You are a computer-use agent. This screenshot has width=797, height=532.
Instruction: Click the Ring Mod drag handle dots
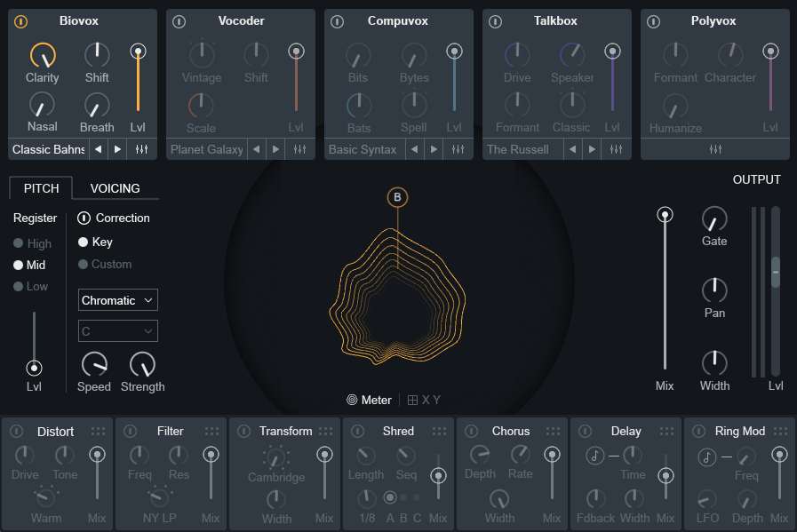click(x=781, y=432)
